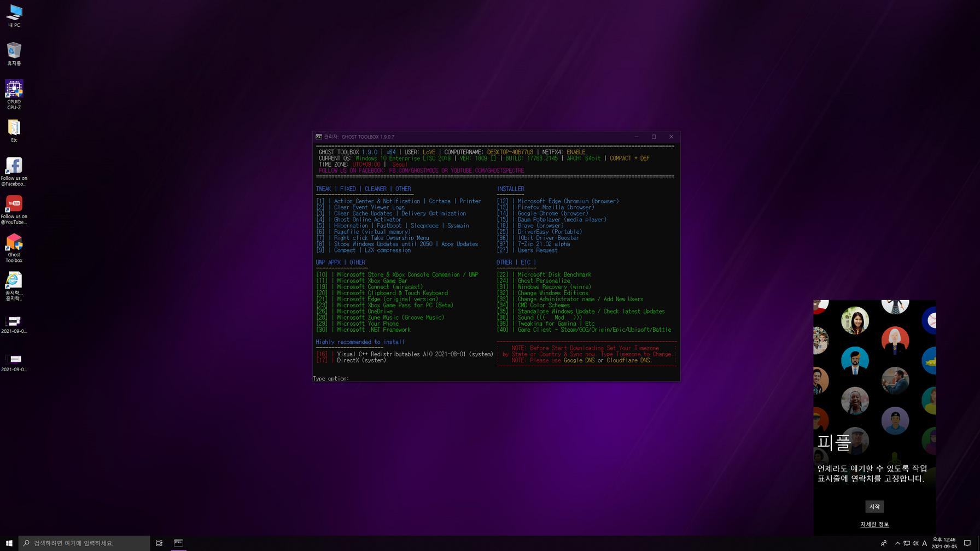The image size is (980, 551).
Task: Click option 14 Google Chrome browser
Action: (542, 214)
